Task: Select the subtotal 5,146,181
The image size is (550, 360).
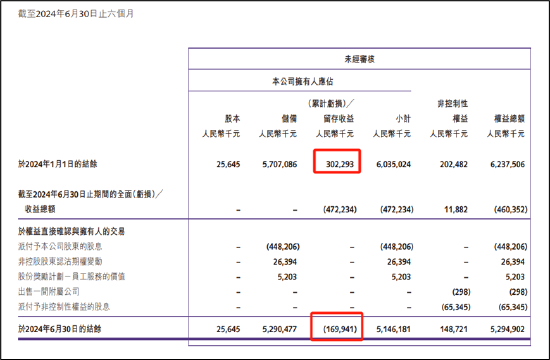Action: (x=394, y=329)
